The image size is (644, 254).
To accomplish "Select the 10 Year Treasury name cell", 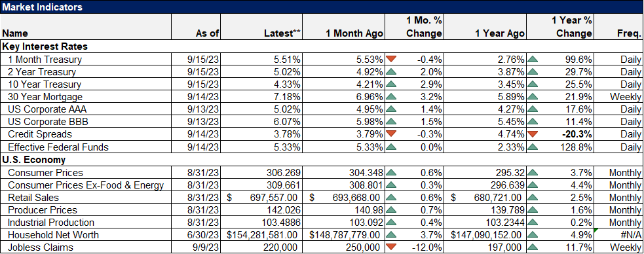I will (x=85, y=84).
